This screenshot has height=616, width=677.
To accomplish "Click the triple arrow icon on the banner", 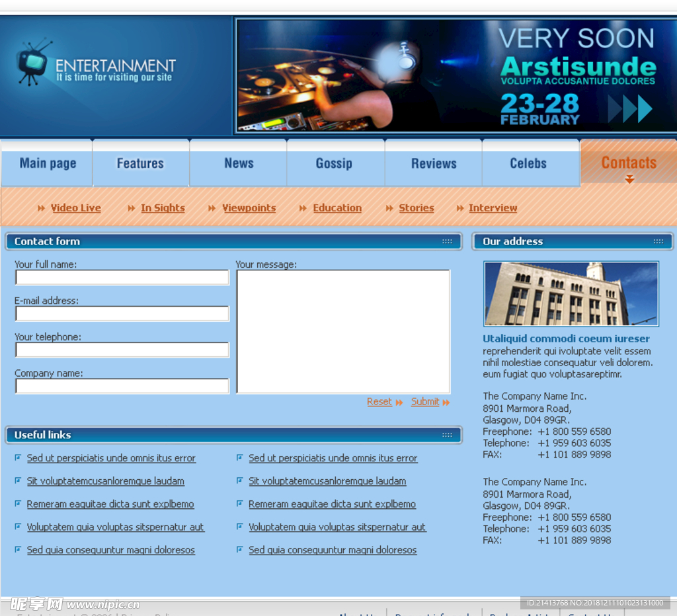I will (x=630, y=109).
